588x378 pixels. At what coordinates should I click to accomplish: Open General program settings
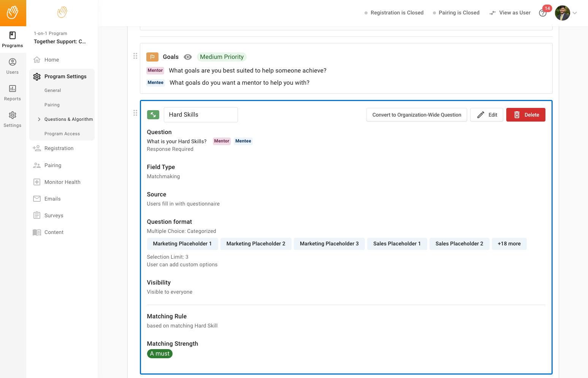point(52,90)
